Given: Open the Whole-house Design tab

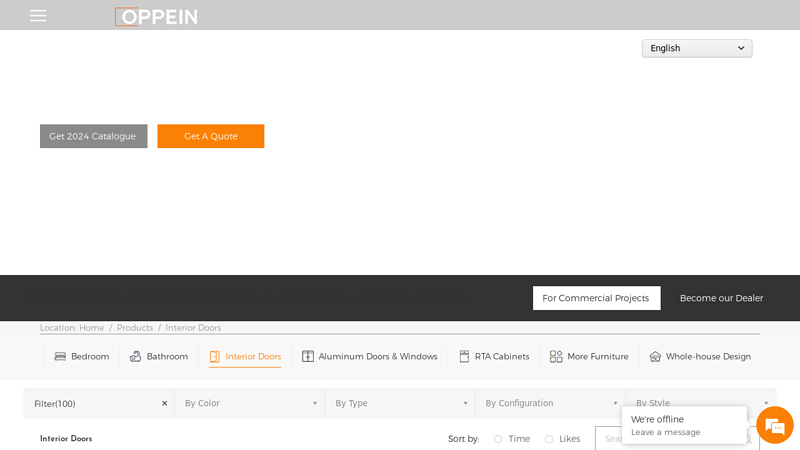Looking at the screenshot, I should 699,356.
